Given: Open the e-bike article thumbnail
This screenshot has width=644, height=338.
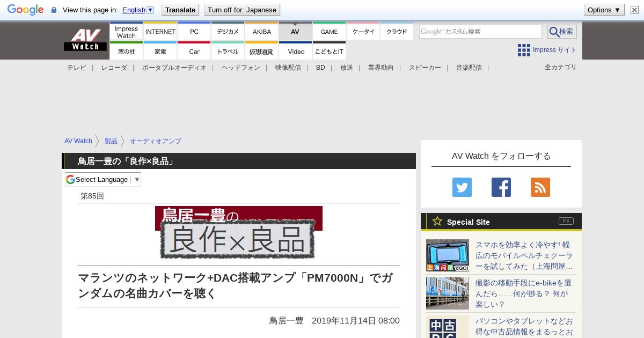Looking at the screenshot, I should (448, 293).
